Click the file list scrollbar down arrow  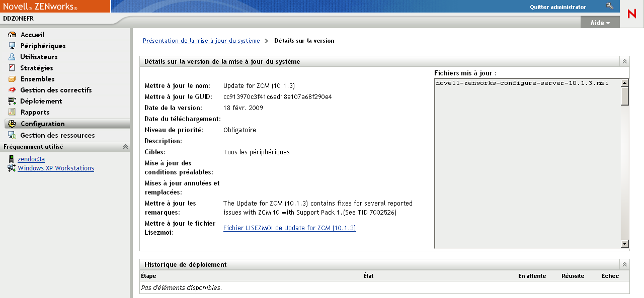625,244
